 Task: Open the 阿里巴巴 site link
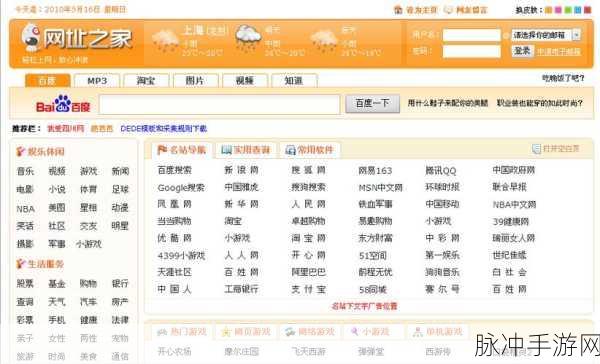[x=308, y=272]
